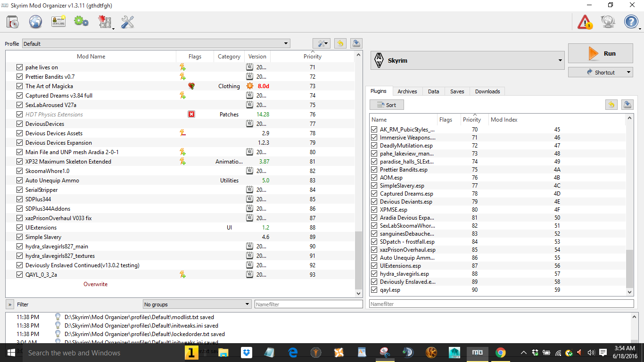This screenshot has width=644, height=362.
Task: Toggle the UIExtensions mod checkbox
Action: [x=19, y=228]
